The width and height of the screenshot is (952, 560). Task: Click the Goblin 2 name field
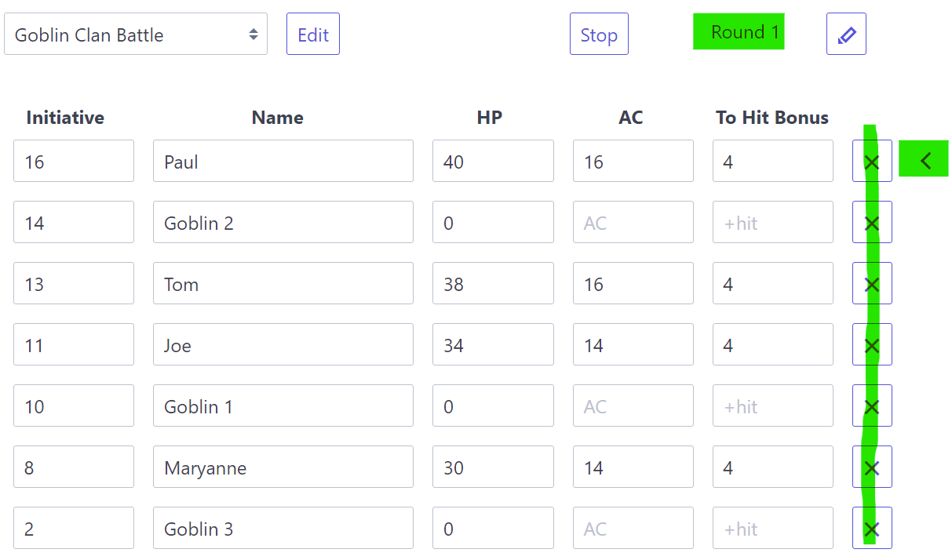click(x=283, y=223)
